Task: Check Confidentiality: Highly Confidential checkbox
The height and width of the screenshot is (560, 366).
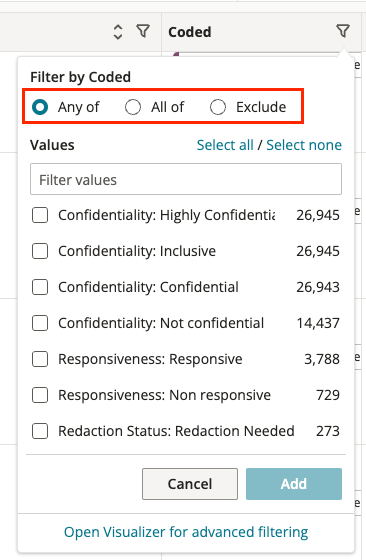Action: [x=40, y=215]
